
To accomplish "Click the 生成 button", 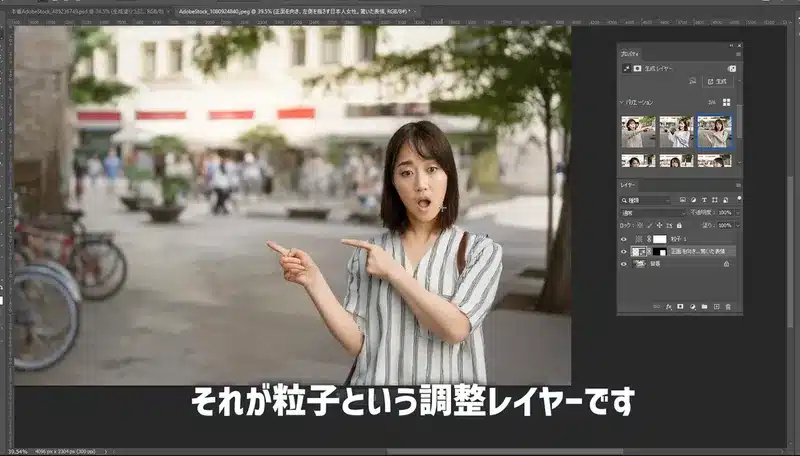I will 717,81.
